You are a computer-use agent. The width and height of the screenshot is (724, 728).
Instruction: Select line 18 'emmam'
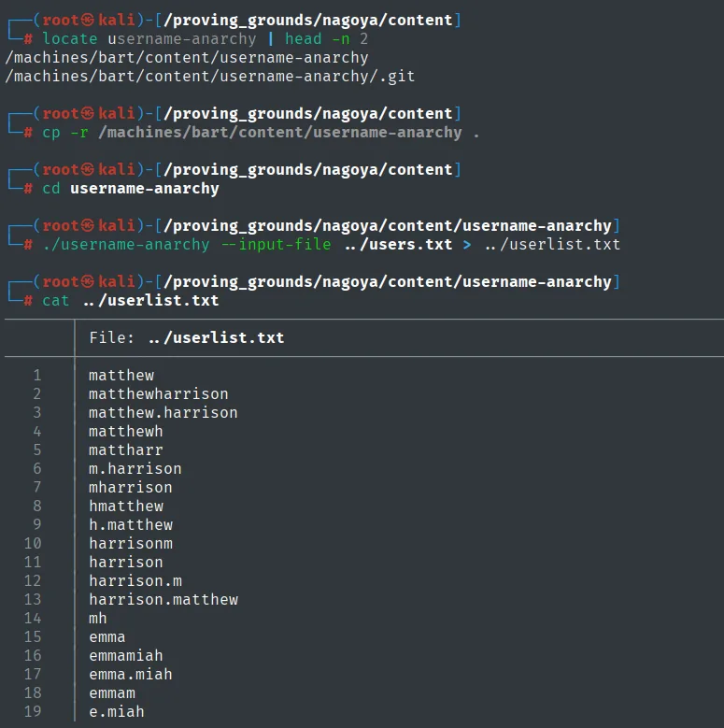coord(112,692)
